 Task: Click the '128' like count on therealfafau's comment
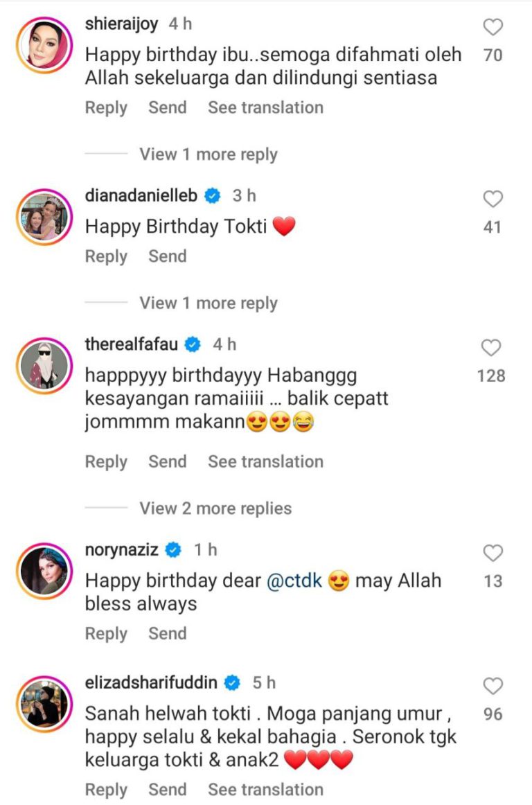pos(491,376)
